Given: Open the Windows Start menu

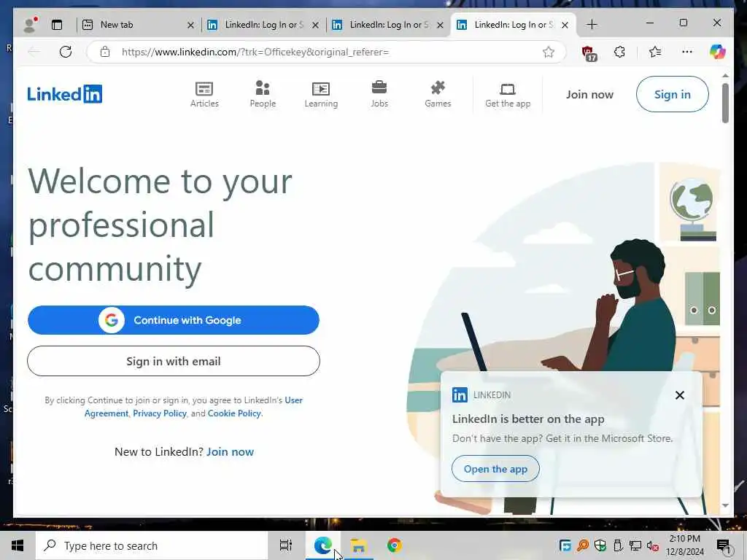Looking at the screenshot, I should point(18,545).
